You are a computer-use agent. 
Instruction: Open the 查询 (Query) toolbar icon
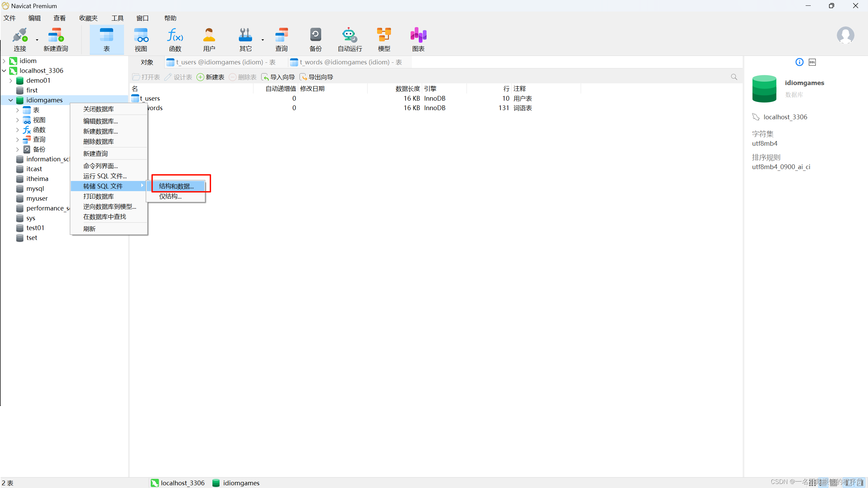point(281,40)
